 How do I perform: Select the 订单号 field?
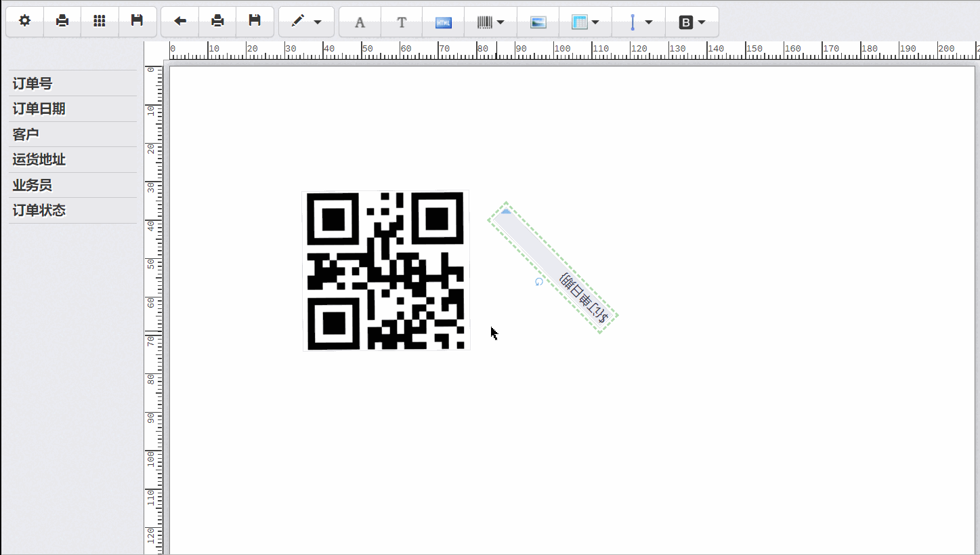point(72,83)
